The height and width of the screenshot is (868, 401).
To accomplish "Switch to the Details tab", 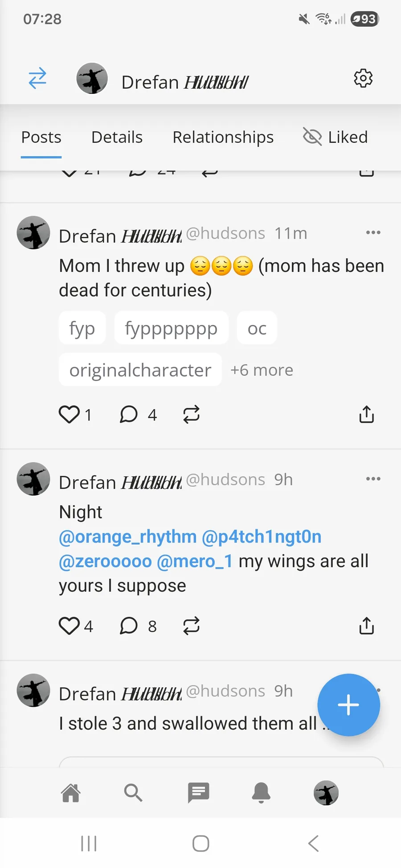I will 117,137.
